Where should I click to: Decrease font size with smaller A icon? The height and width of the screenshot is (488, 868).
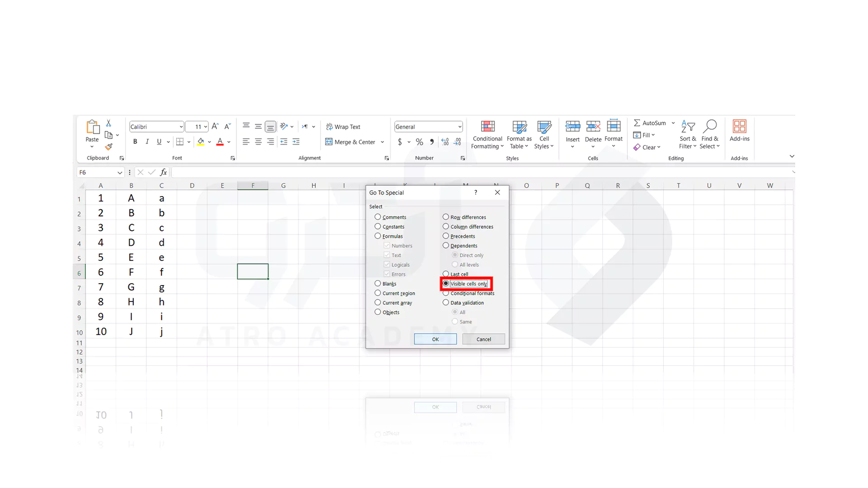tap(227, 127)
